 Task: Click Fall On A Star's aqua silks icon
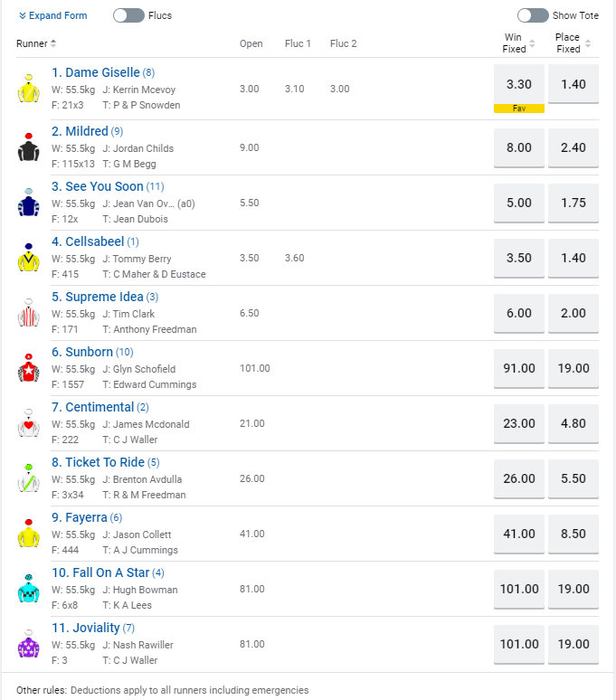(x=28, y=589)
